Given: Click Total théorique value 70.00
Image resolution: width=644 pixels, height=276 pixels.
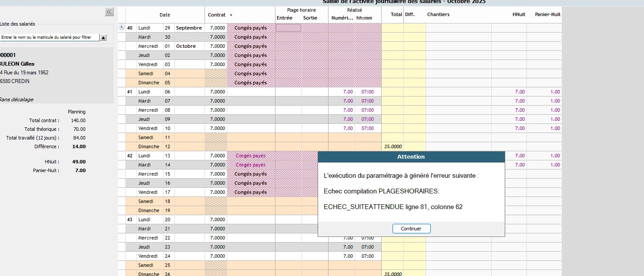Looking at the screenshot, I should pyautogui.click(x=80, y=129).
